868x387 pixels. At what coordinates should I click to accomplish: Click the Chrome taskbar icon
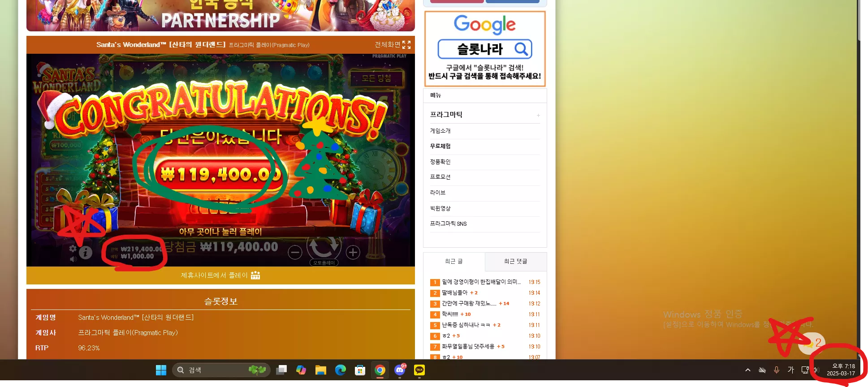[x=380, y=370]
